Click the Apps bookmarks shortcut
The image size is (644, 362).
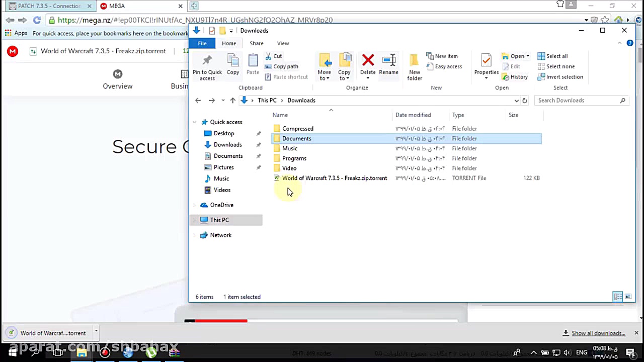(16, 33)
